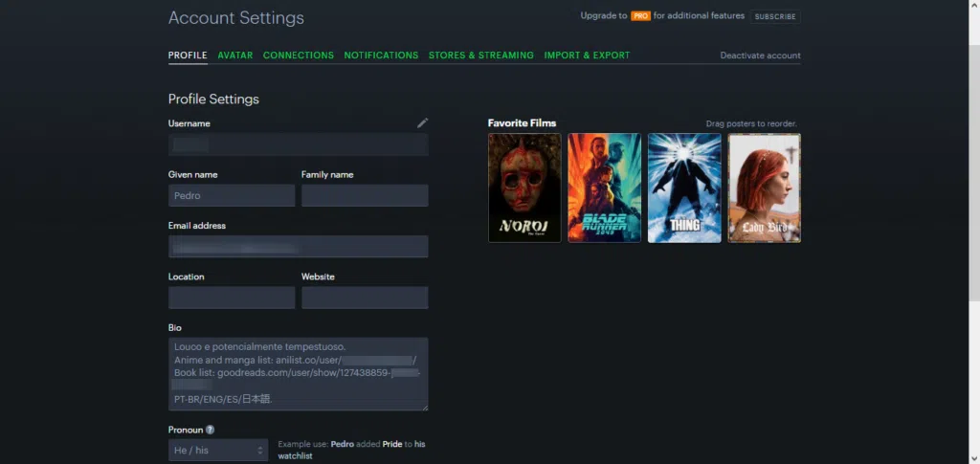Click the username edit pencil icon
The image size is (980, 464).
pyautogui.click(x=422, y=123)
